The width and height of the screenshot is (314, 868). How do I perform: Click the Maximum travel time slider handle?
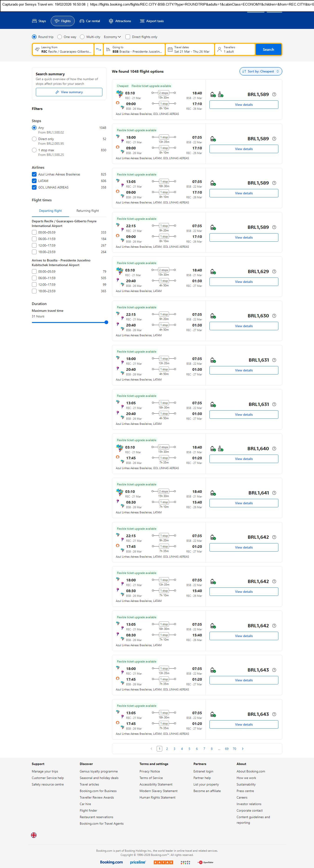coord(106,322)
